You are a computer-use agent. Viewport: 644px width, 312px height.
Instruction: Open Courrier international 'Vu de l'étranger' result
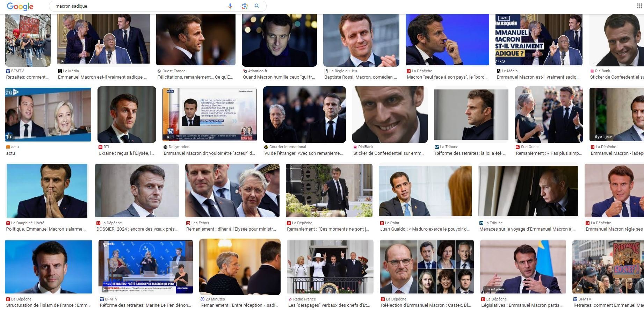pyautogui.click(x=303, y=153)
